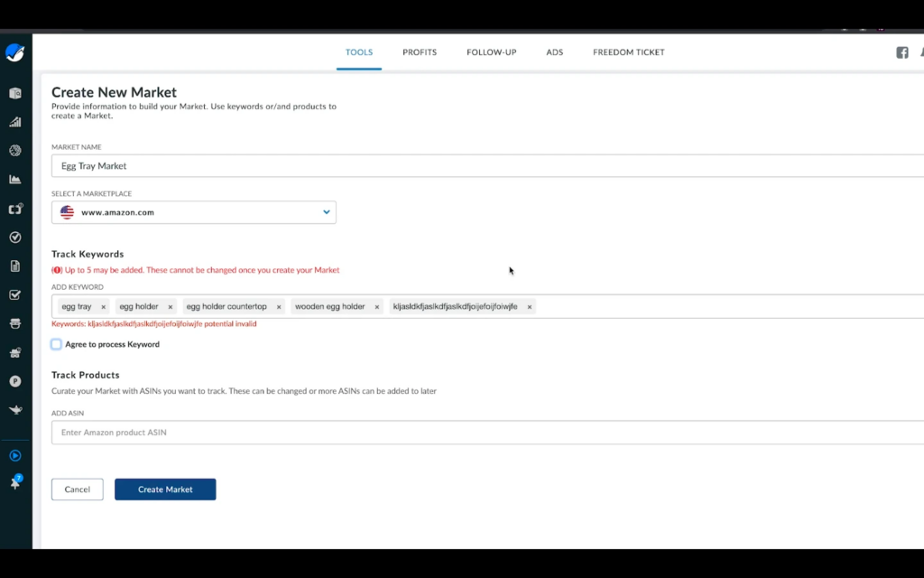
Task: Click the mountain chart trends icon
Action: click(15, 179)
